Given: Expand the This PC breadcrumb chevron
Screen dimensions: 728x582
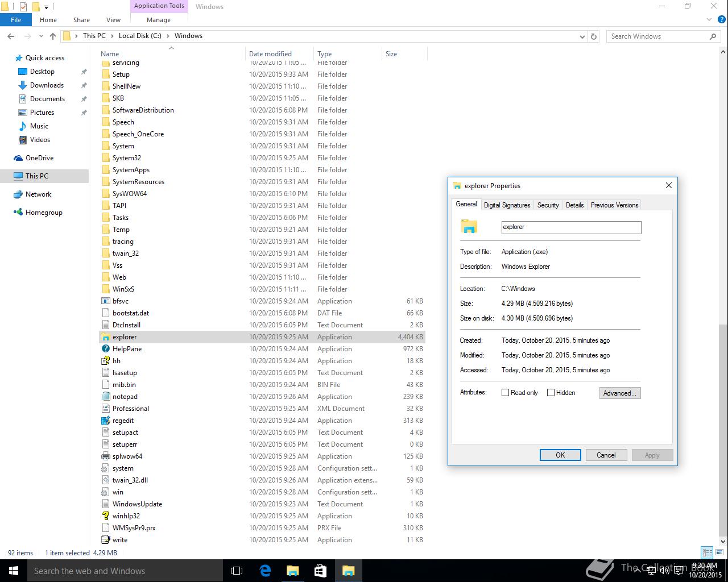Looking at the screenshot, I should tap(113, 36).
